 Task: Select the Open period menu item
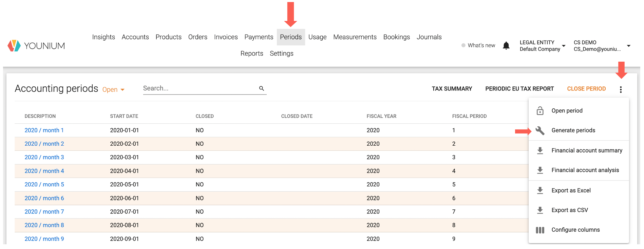click(579, 111)
